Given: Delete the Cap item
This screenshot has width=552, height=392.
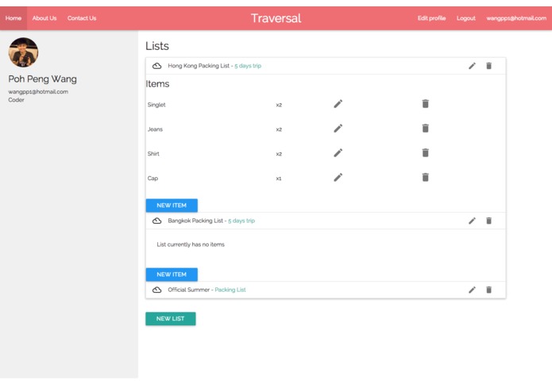Looking at the screenshot, I should coord(425,177).
